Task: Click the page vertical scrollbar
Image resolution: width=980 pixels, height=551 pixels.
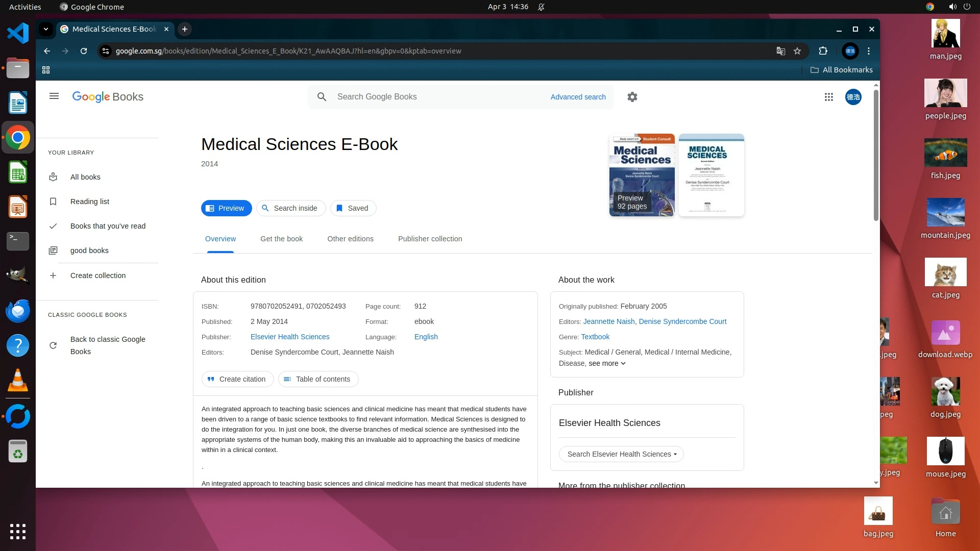Action: (x=876, y=156)
